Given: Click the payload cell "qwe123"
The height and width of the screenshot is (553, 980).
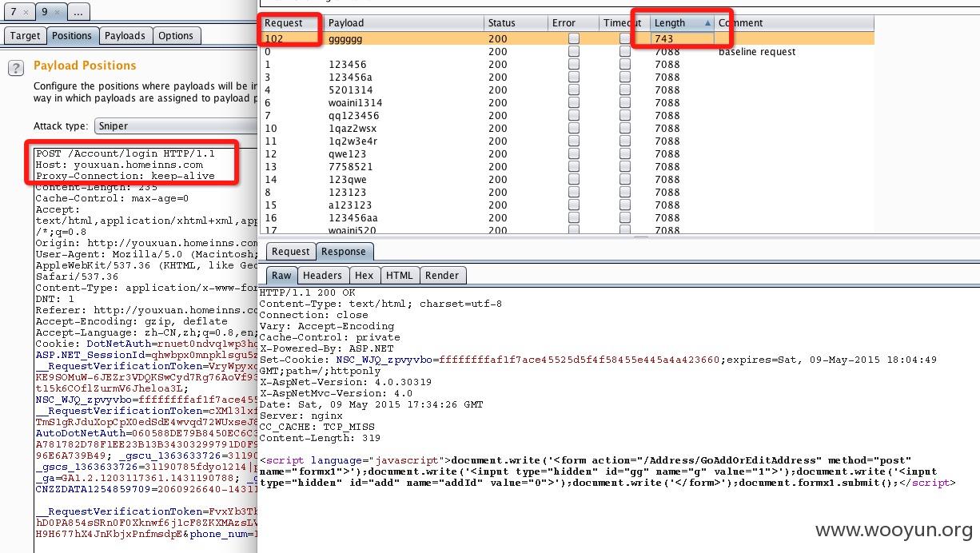Looking at the screenshot, I should tap(347, 153).
